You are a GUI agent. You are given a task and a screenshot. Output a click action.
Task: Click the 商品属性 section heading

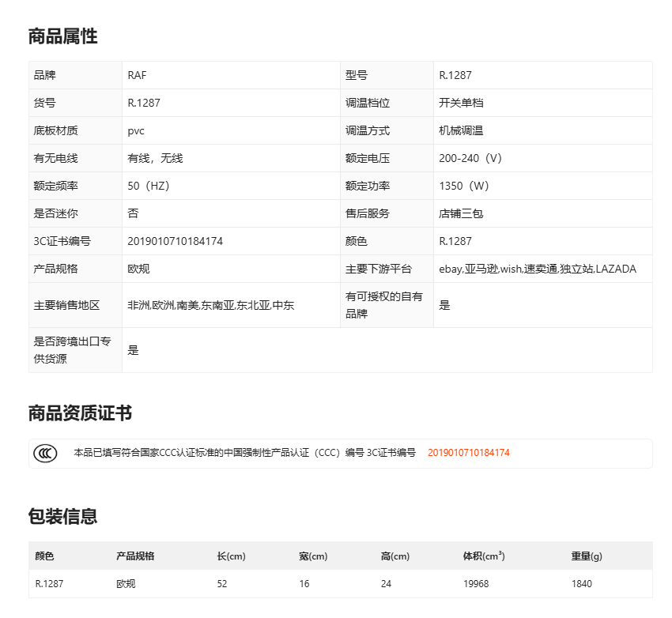coord(62,36)
